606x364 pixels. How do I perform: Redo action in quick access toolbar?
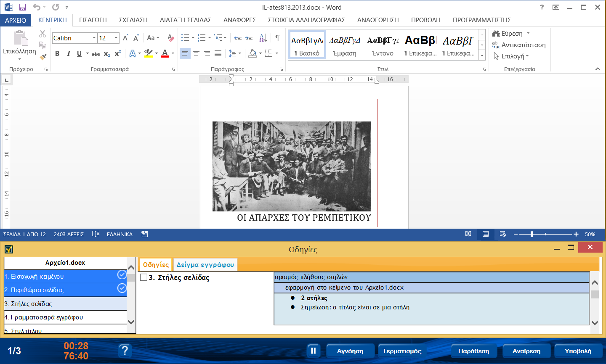click(56, 7)
